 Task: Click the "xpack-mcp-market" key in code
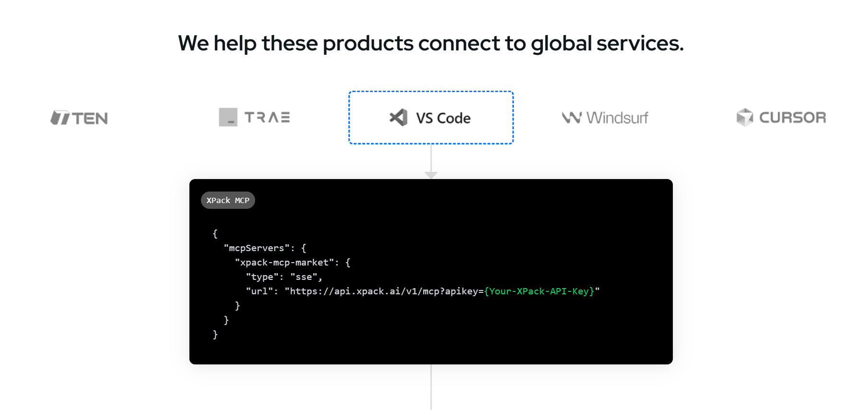point(284,263)
